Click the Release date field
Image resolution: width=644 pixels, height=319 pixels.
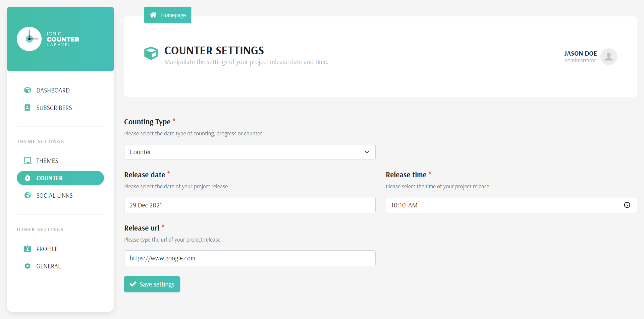coord(250,205)
